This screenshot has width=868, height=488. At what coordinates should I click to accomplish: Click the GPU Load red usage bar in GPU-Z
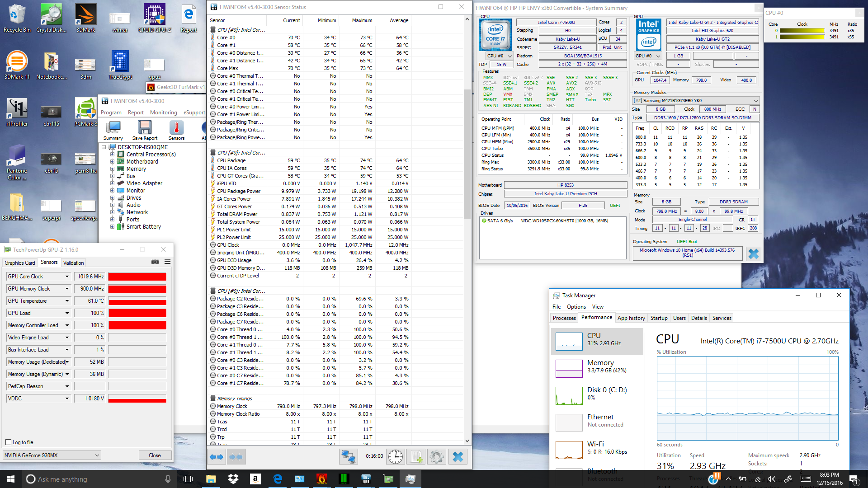coord(137,313)
